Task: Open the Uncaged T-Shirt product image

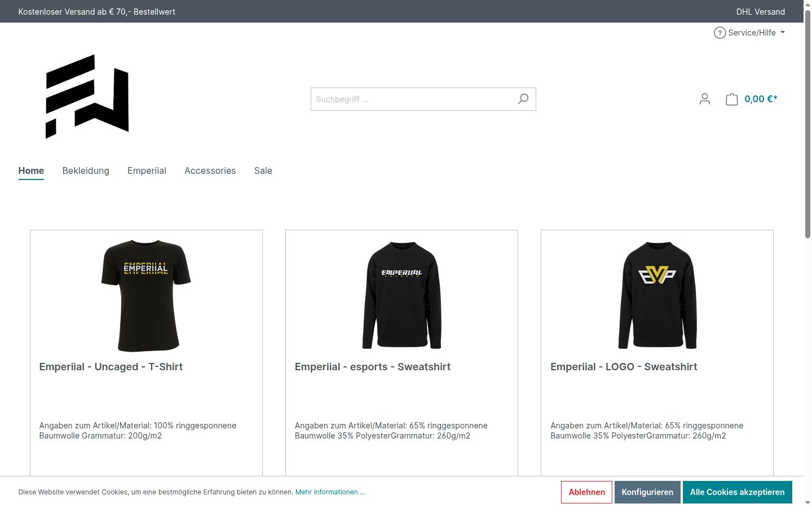Action: pyautogui.click(x=146, y=296)
